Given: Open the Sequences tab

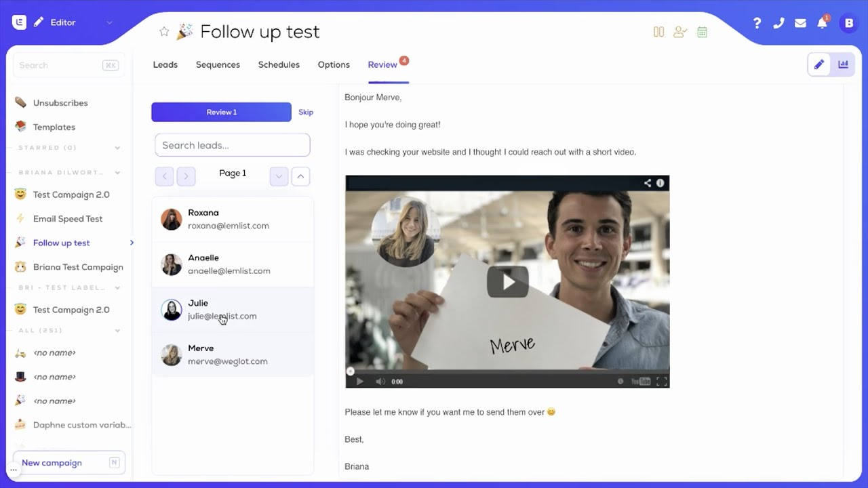Looking at the screenshot, I should click(x=218, y=64).
